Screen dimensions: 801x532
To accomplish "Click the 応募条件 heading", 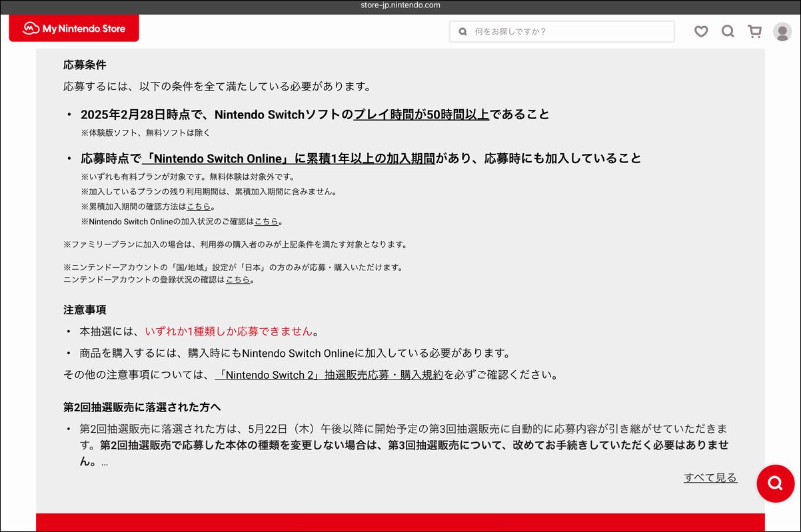I will [x=85, y=65].
